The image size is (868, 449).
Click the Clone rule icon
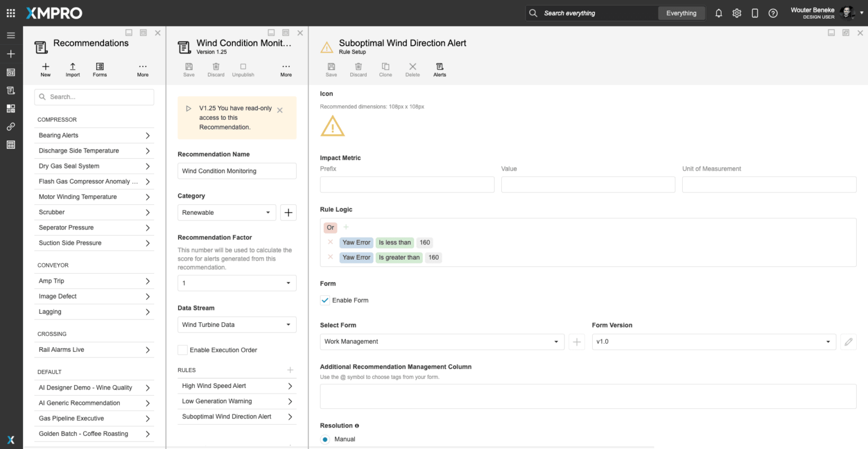click(385, 67)
